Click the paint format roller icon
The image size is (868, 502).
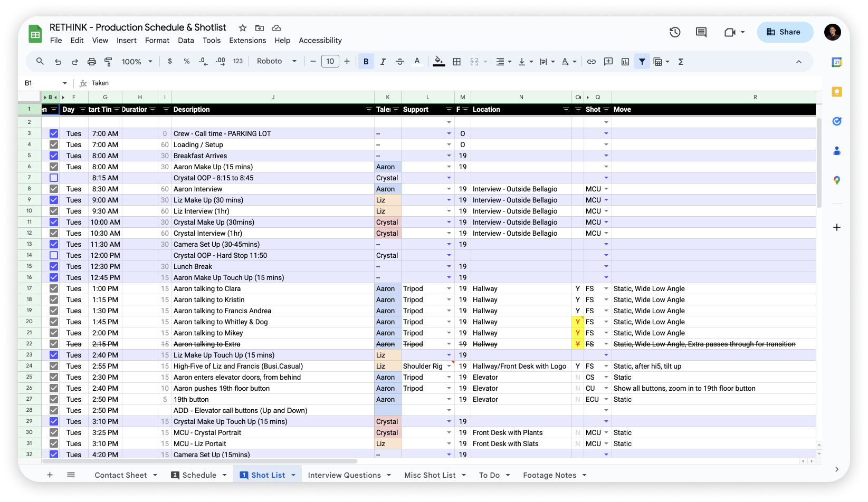pyautogui.click(x=108, y=62)
